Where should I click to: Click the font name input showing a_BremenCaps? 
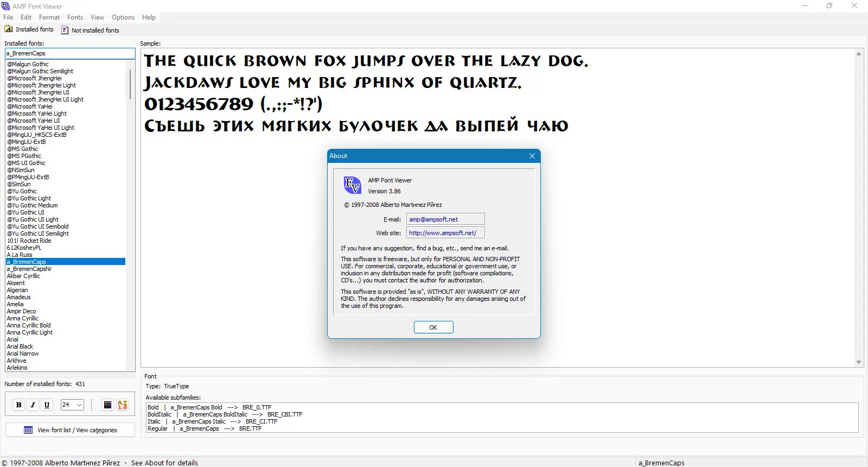pyautogui.click(x=70, y=53)
